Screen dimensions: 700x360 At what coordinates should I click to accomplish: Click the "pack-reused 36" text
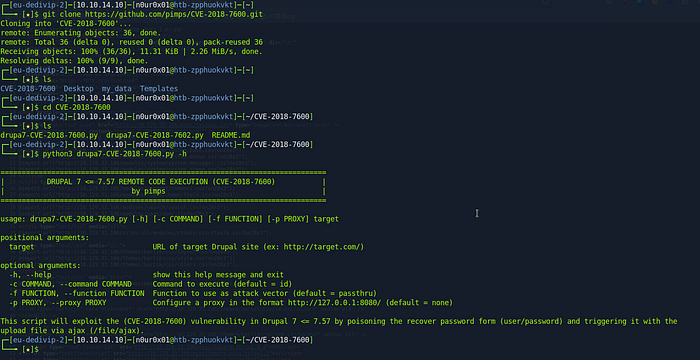pyautogui.click(x=233, y=42)
